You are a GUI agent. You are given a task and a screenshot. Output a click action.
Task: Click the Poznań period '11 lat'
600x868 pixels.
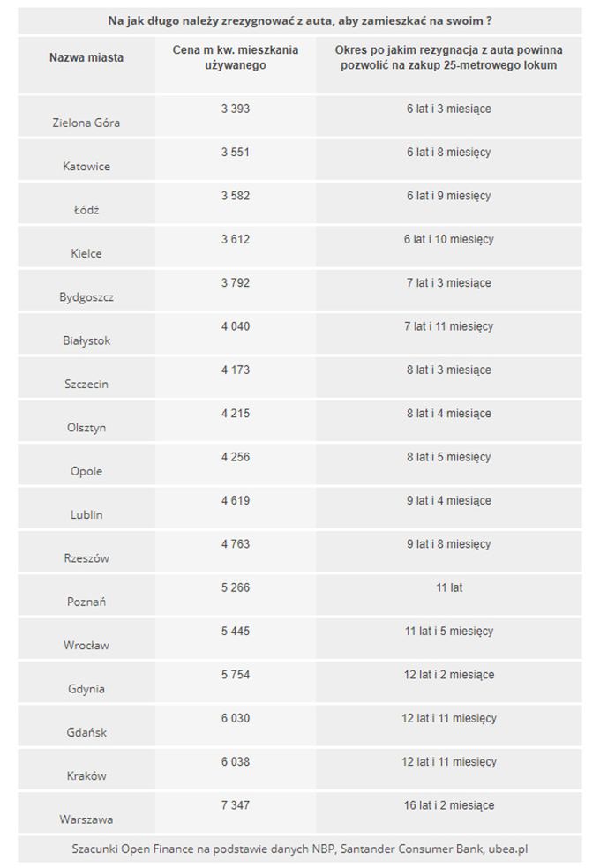click(449, 587)
